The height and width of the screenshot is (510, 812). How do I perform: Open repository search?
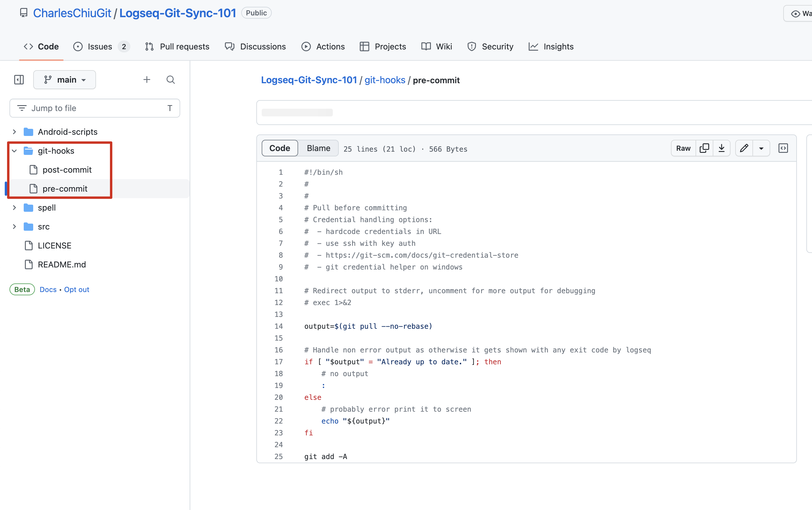coord(170,80)
